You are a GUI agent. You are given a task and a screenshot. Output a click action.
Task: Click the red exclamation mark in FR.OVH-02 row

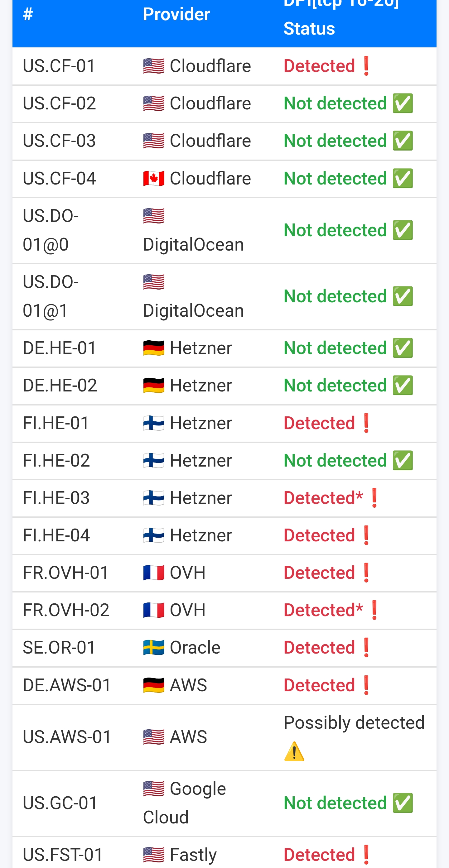[x=374, y=610]
